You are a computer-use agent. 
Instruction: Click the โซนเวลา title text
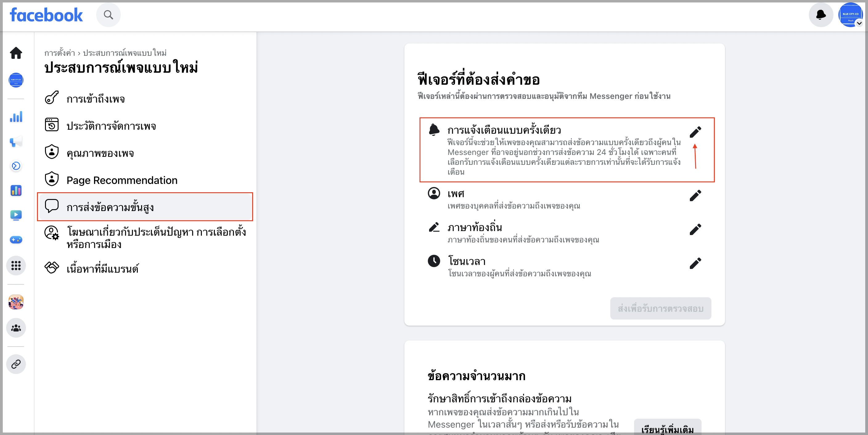click(x=466, y=261)
